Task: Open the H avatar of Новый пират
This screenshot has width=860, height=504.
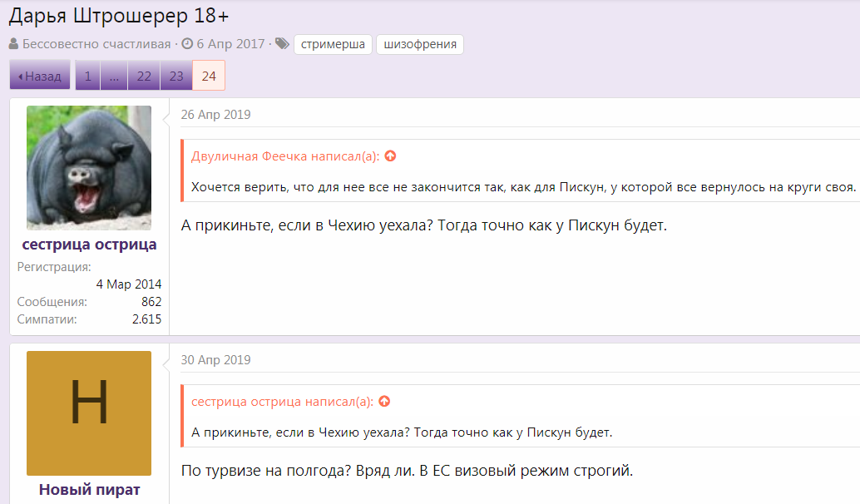Action: (x=89, y=413)
